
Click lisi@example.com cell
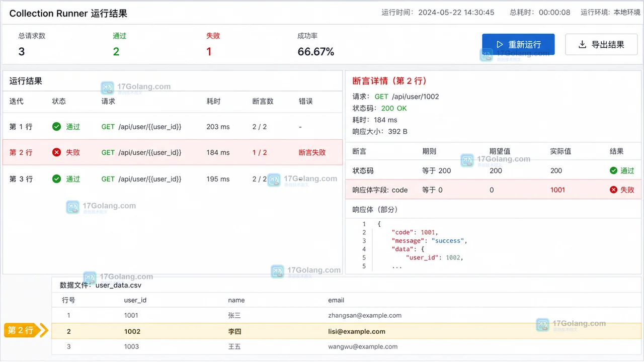[x=357, y=331]
